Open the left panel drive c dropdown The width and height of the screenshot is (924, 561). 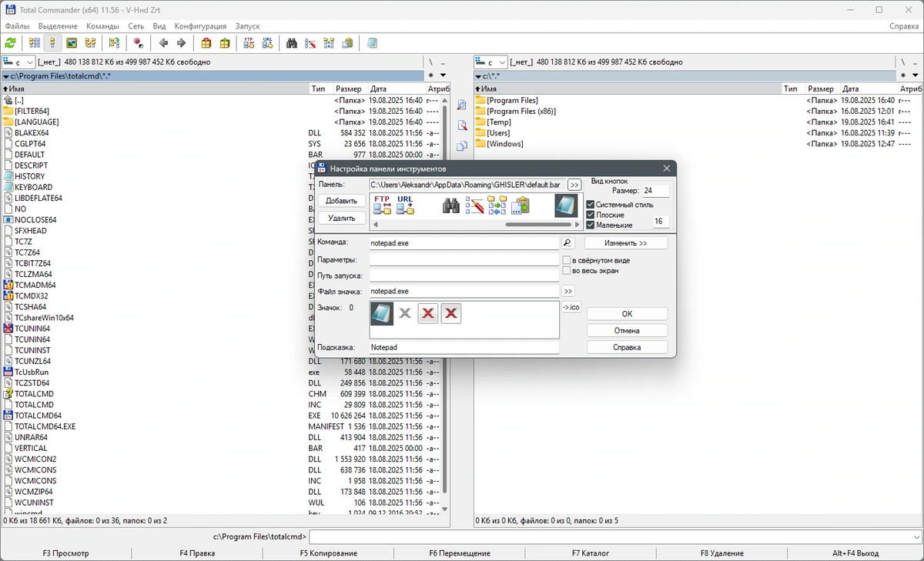19,62
